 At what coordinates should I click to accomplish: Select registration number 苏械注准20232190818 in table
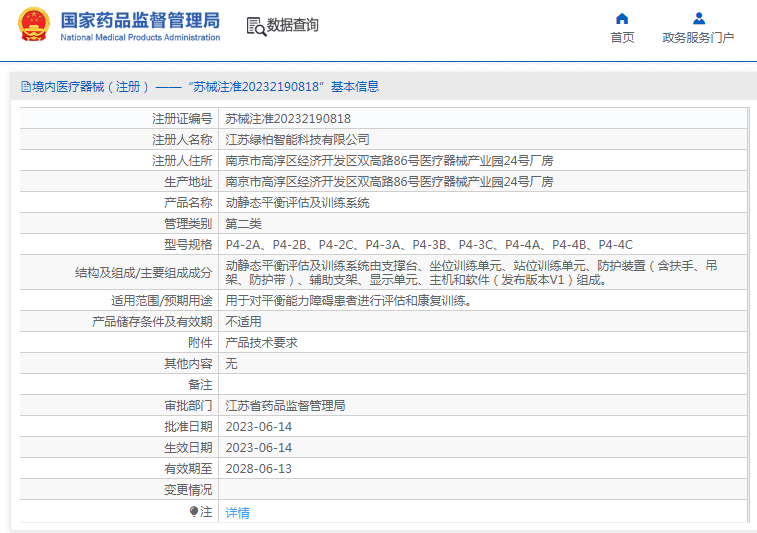tap(288, 119)
